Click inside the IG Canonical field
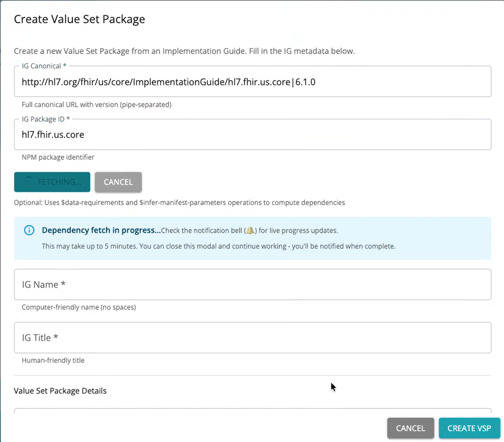Viewport: 504px width, 442px height. 252,81
